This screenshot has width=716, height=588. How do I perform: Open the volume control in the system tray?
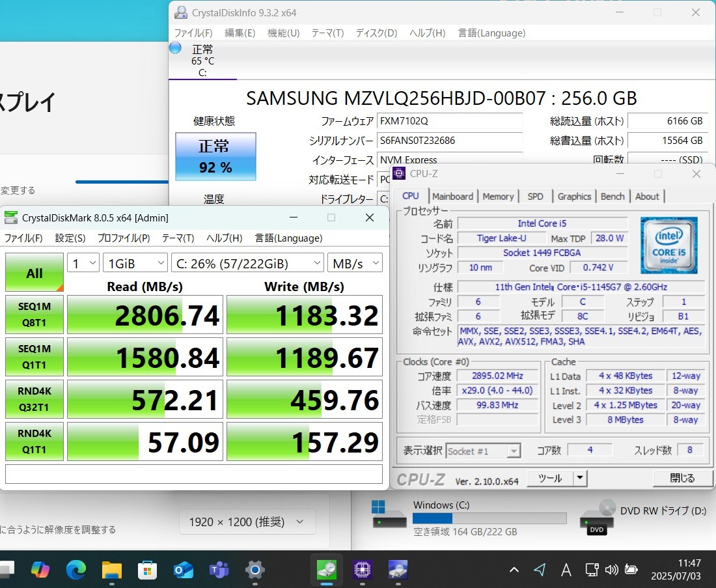[611, 569]
